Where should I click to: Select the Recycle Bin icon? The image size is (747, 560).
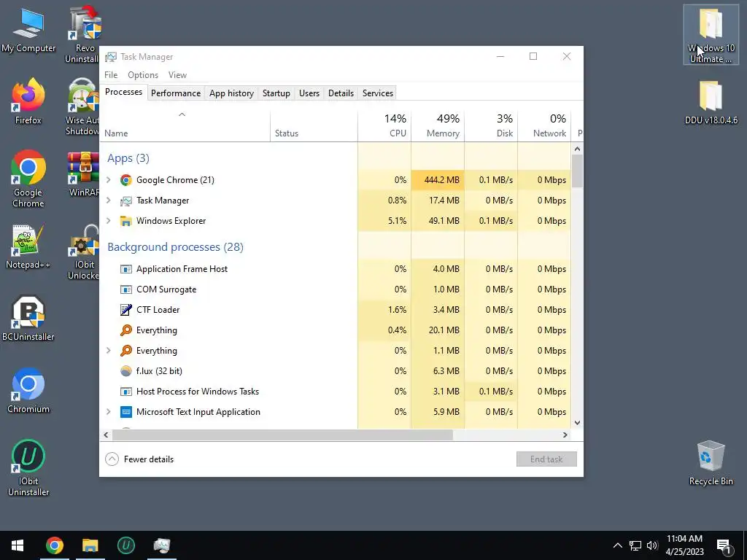pos(711,463)
